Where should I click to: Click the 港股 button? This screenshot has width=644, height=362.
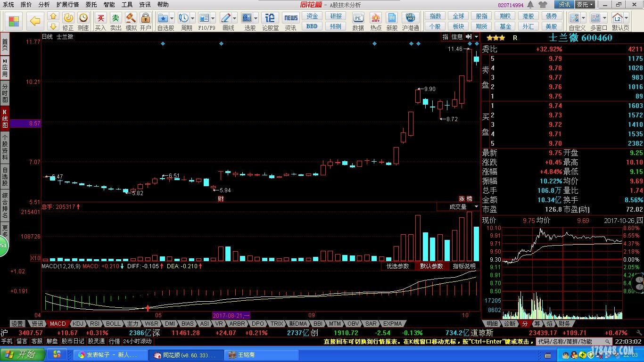click(x=528, y=16)
